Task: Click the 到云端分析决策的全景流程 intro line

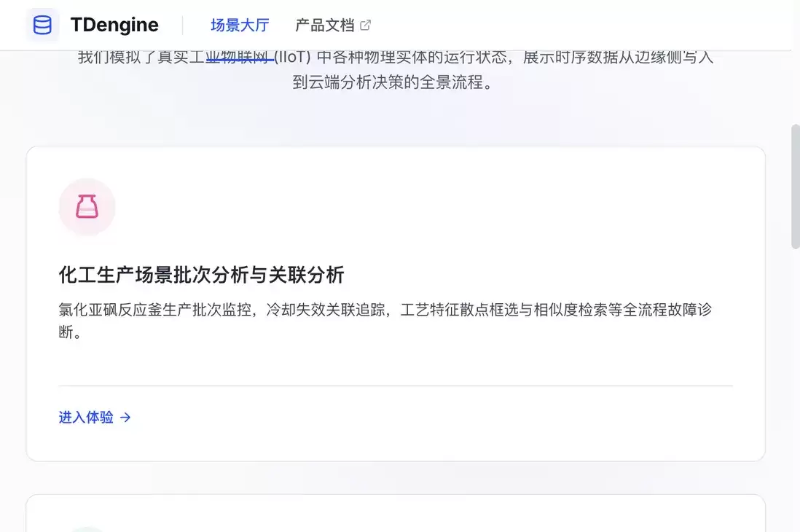Action: [x=392, y=82]
